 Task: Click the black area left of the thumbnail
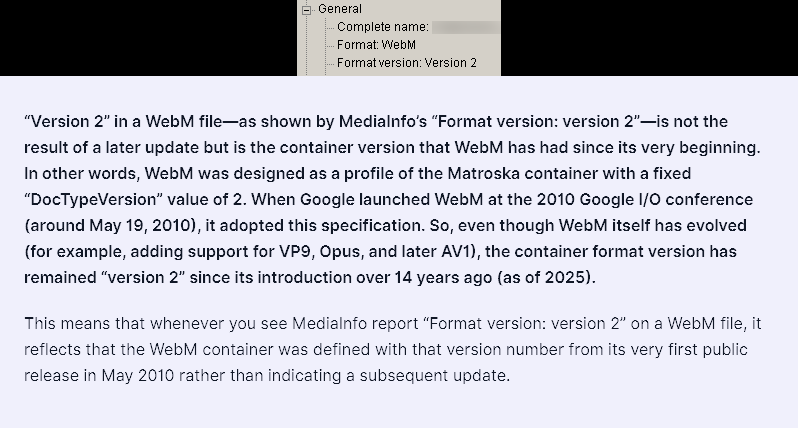point(148,38)
